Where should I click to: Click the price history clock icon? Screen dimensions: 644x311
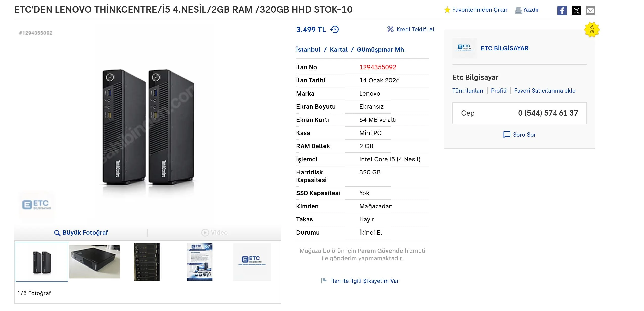(335, 30)
